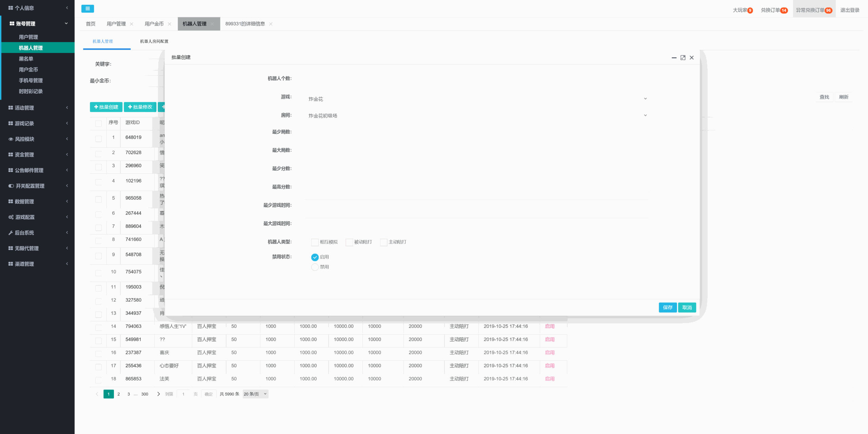
Task: Maximize the 批量创建 dialog window icon
Action: pos(683,58)
